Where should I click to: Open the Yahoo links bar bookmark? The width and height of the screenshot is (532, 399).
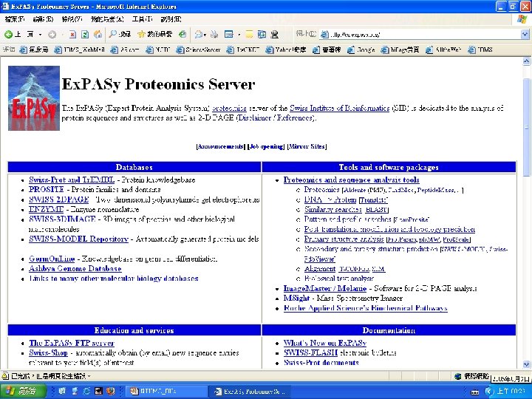pyautogui.click(x=286, y=50)
